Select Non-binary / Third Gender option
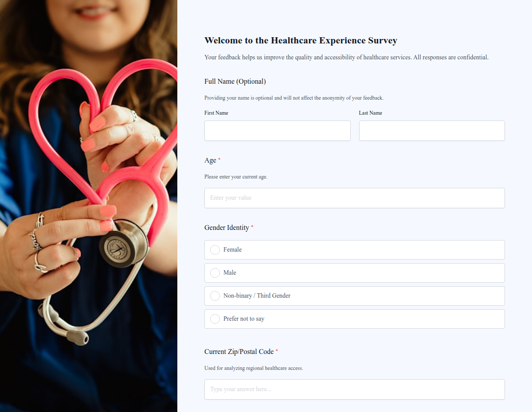The image size is (532, 412). tap(215, 296)
